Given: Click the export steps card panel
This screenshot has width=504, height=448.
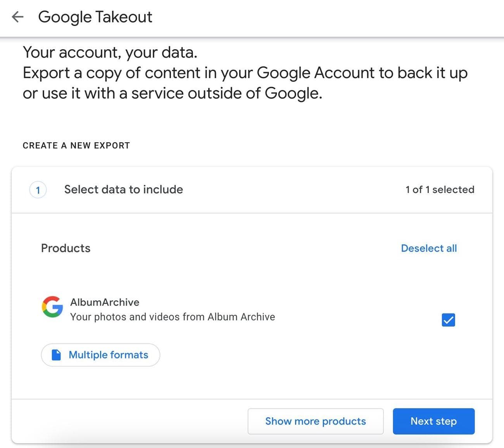Looking at the screenshot, I should click(x=252, y=271).
